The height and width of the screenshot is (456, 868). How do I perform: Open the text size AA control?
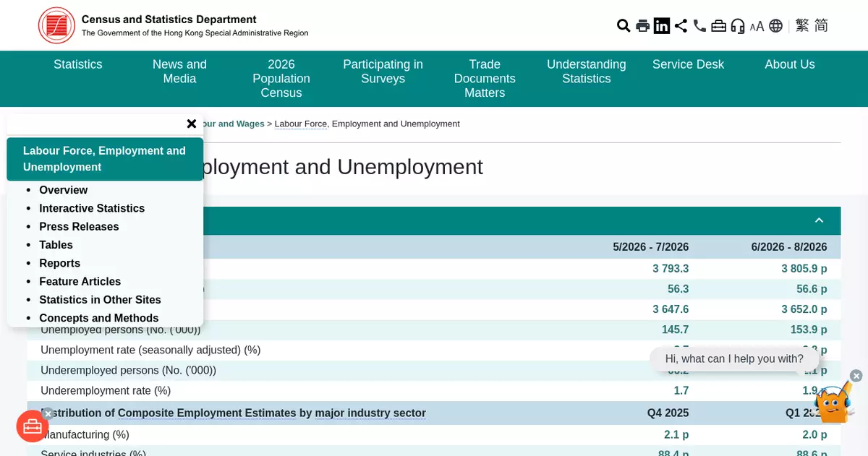(757, 26)
